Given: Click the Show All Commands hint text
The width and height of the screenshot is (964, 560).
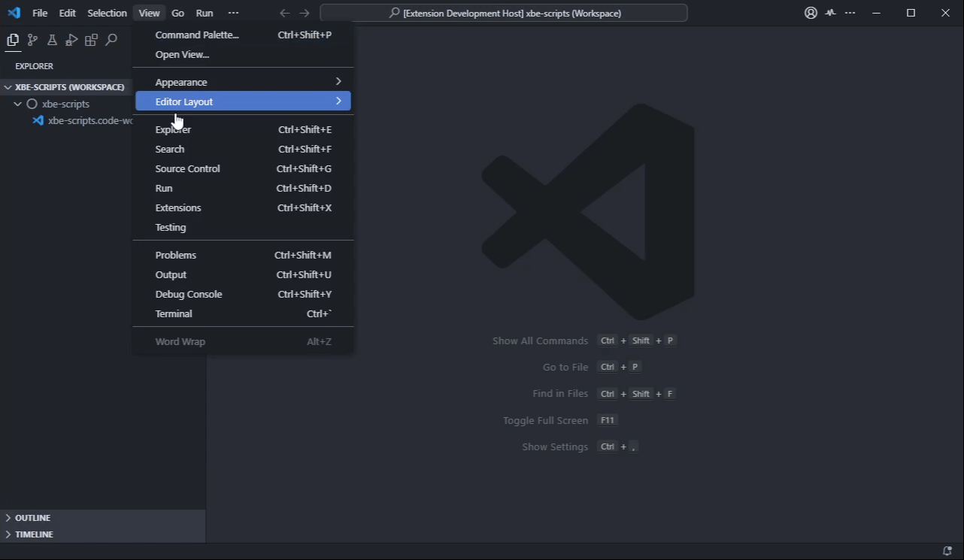Looking at the screenshot, I should click(540, 341).
